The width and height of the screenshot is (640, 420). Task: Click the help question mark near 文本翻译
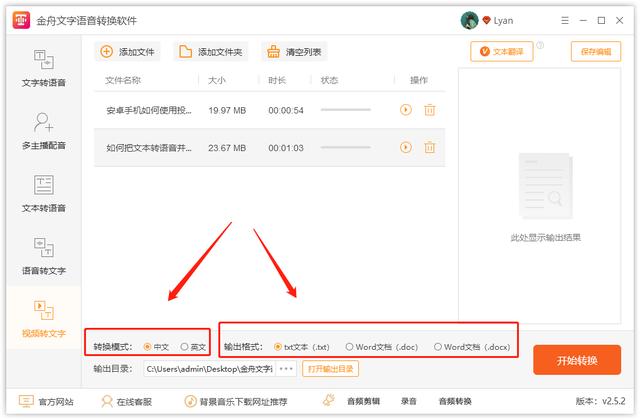[x=540, y=45]
